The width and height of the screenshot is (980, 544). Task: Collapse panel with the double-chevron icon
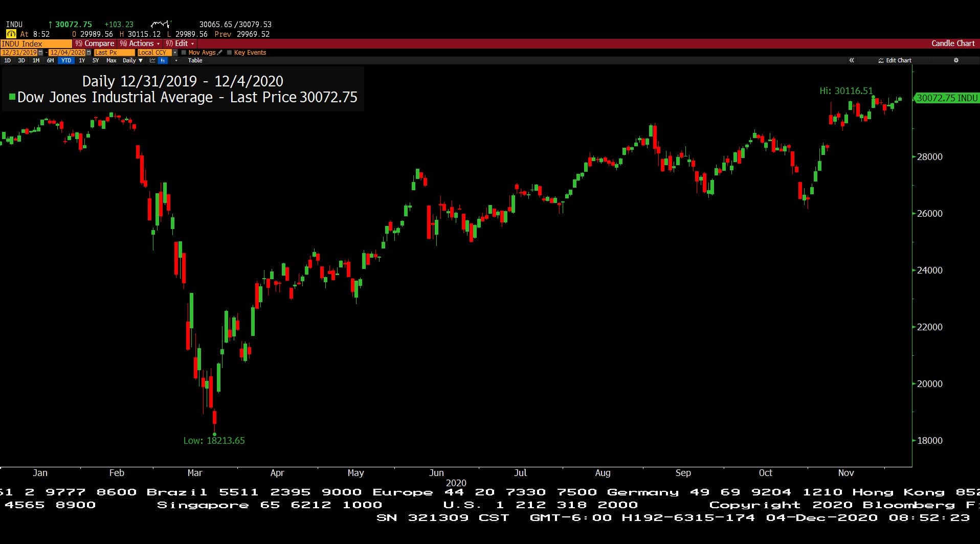(852, 60)
